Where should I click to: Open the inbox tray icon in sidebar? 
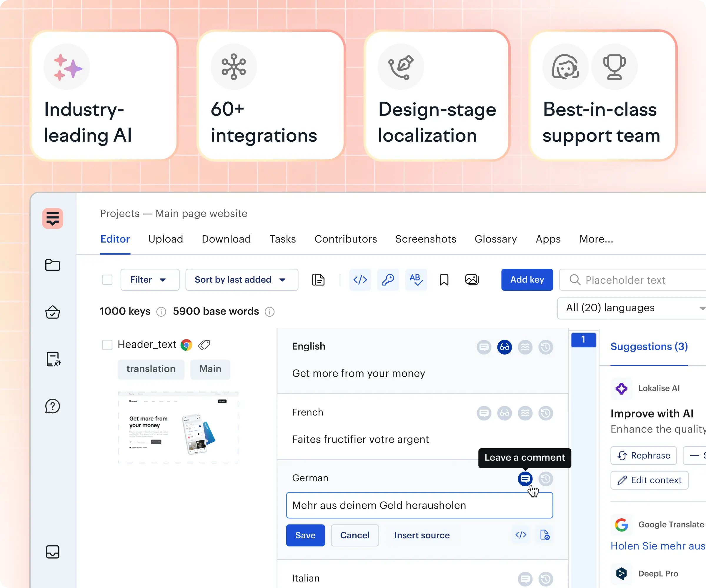click(53, 552)
